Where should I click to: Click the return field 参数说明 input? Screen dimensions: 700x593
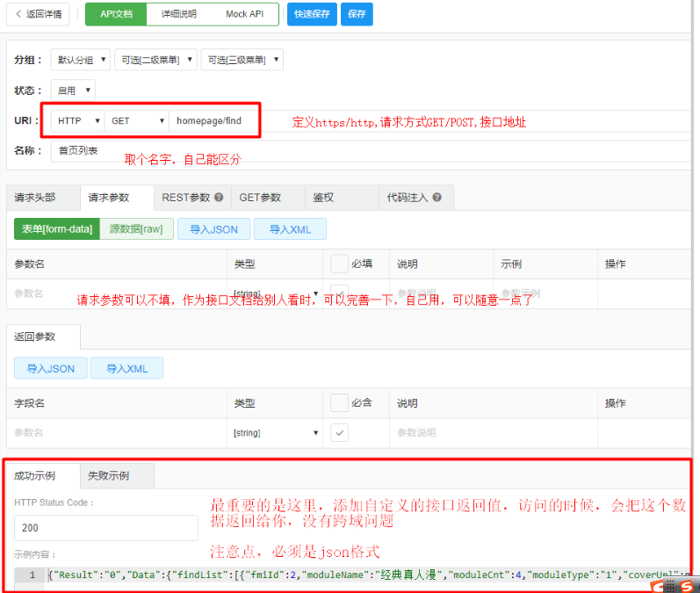point(494,433)
